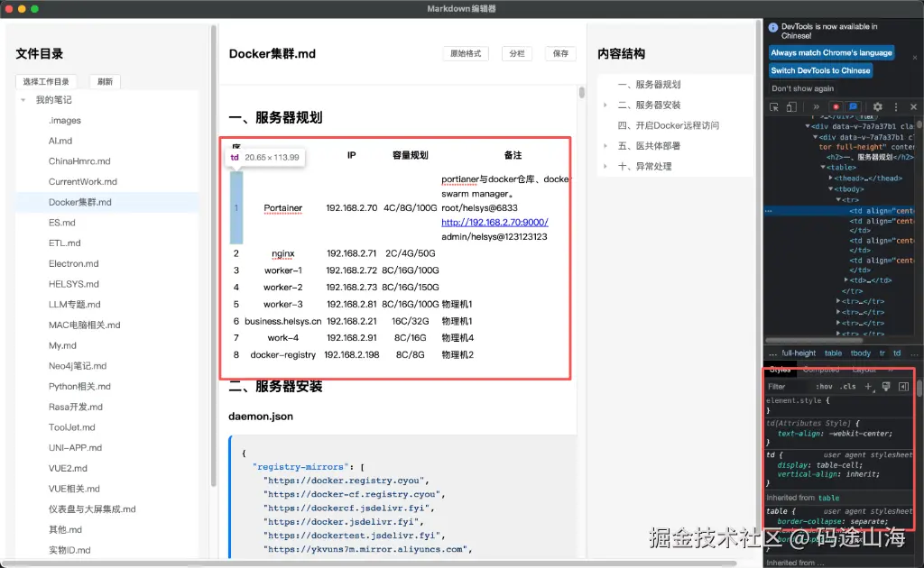Close the DevTools panel
The width and height of the screenshot is (924, 568).
pos(913,107)
